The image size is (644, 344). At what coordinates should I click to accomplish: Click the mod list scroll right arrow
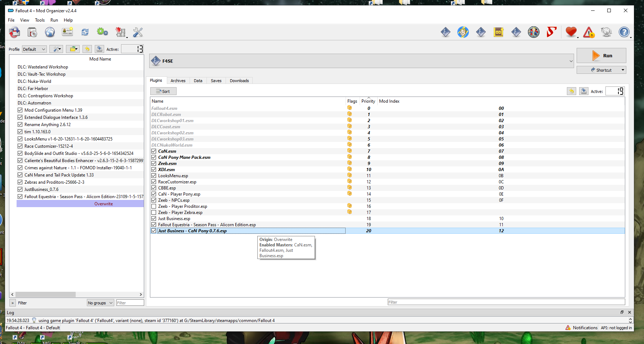click(141, 294)
